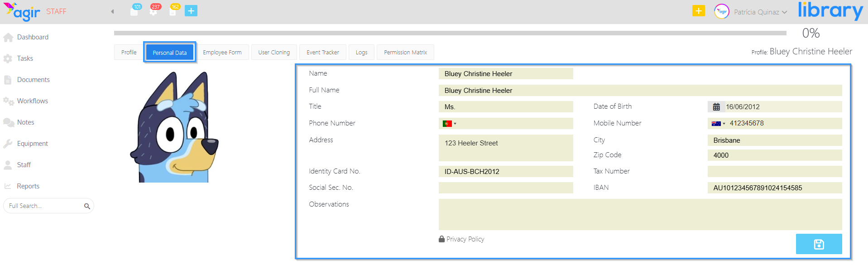Switch to the Profile tab
868x270 pixels.
coord(129,52)
